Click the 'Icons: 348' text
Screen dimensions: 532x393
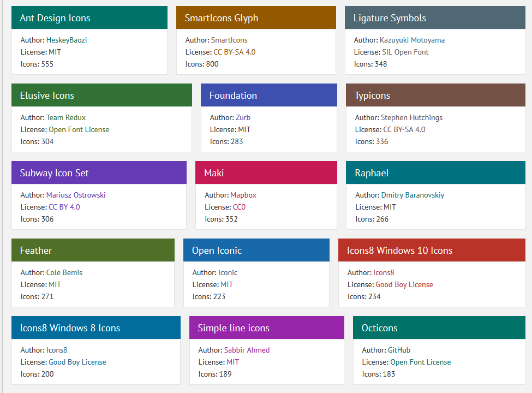click(370, 64)
